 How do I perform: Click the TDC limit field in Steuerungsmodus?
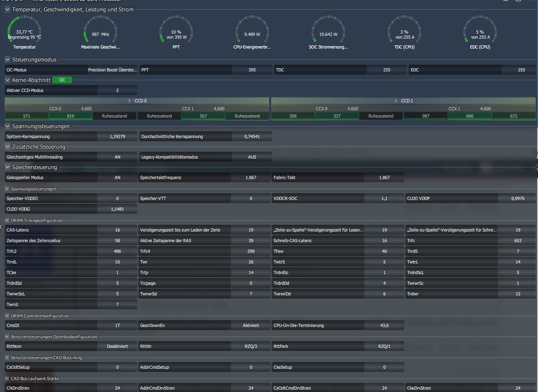tap(387, 70)
